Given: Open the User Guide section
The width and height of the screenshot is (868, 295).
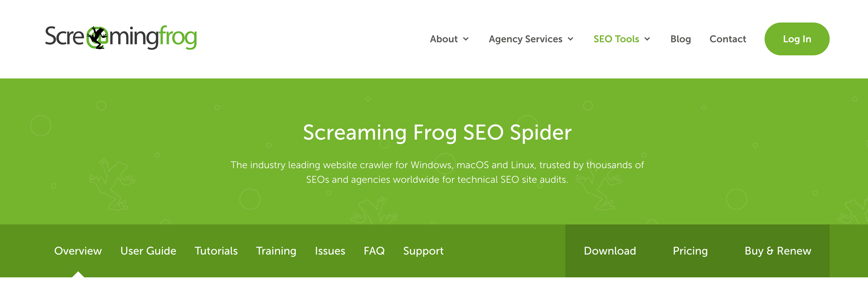Looking at the screenshot, I should click(x=149, y=251).
